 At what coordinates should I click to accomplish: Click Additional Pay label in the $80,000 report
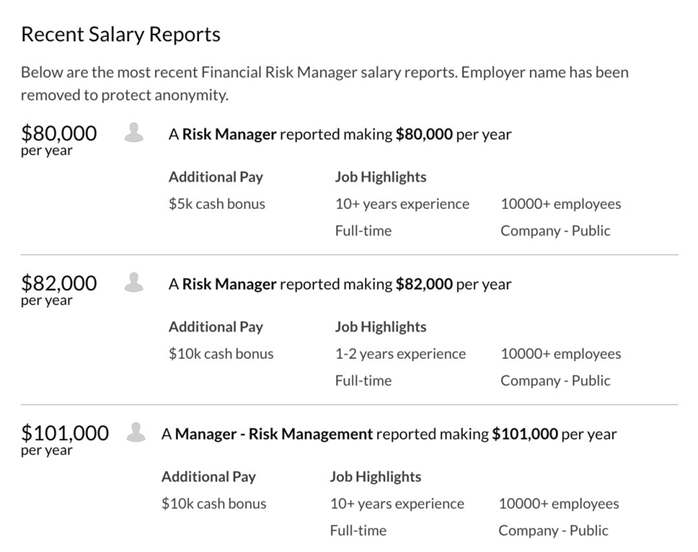click(216, 177)
